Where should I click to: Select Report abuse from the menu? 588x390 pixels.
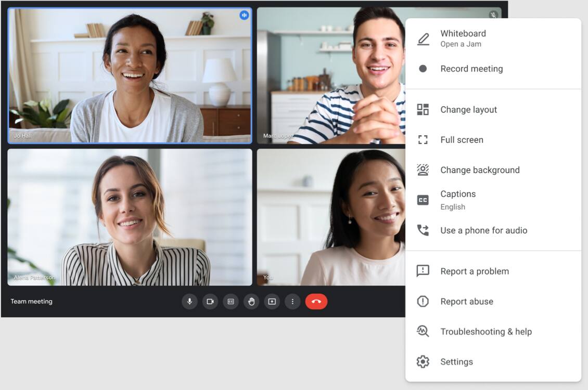pyautogui.click(x=467, y=301)
